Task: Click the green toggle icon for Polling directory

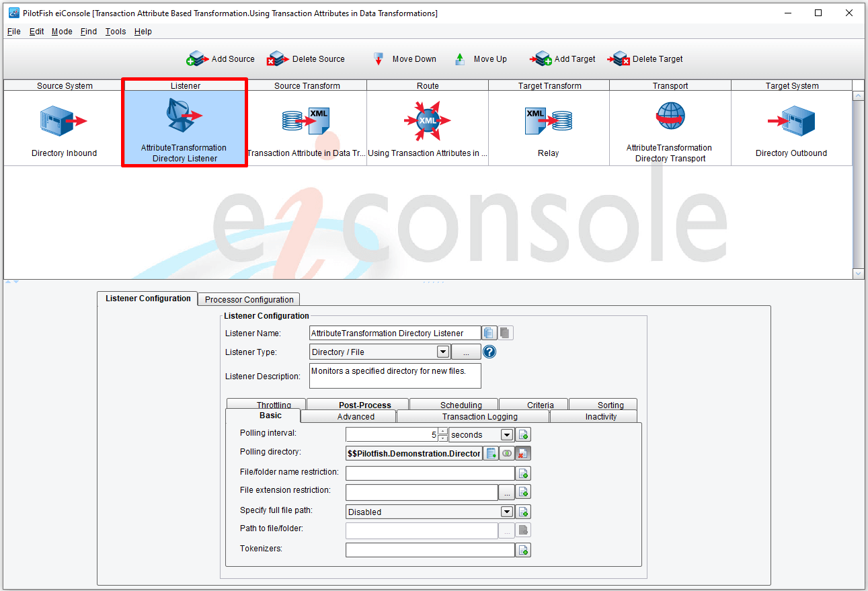Action: tap(508, 453)
